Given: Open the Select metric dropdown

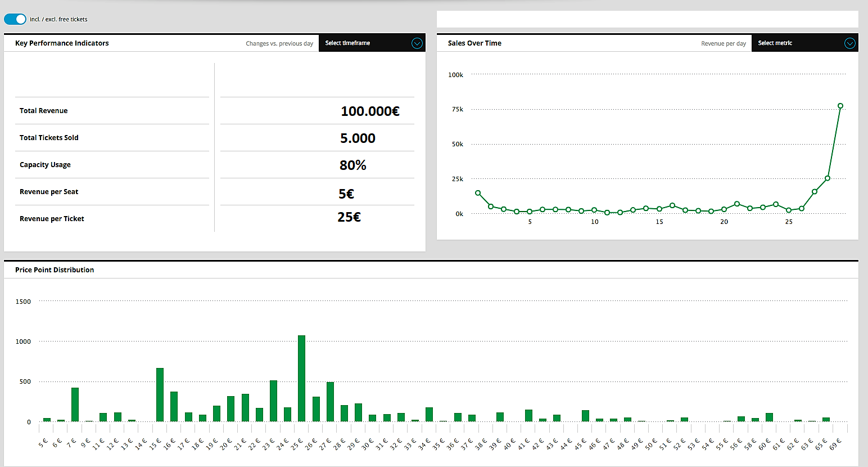Looking at the screenshot, I should 805,43.
